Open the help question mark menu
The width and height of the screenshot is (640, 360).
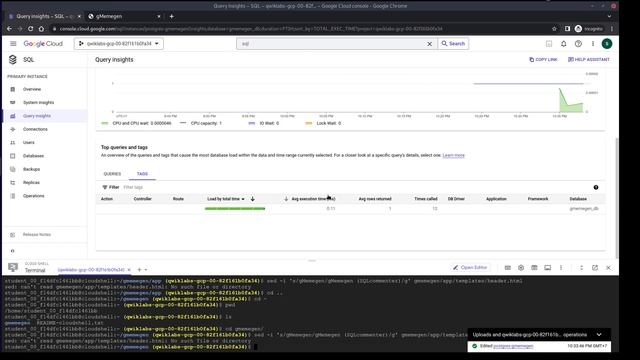tap(578, 44)
